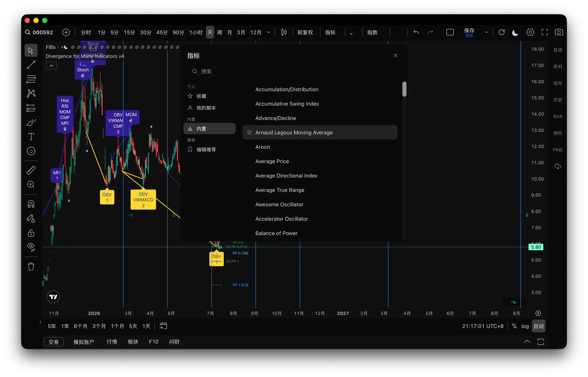Viewport: 588px width, 377px height.
Task: Open the go to date calendar icon
Action: pyautogui.click(x=163, y=326)
